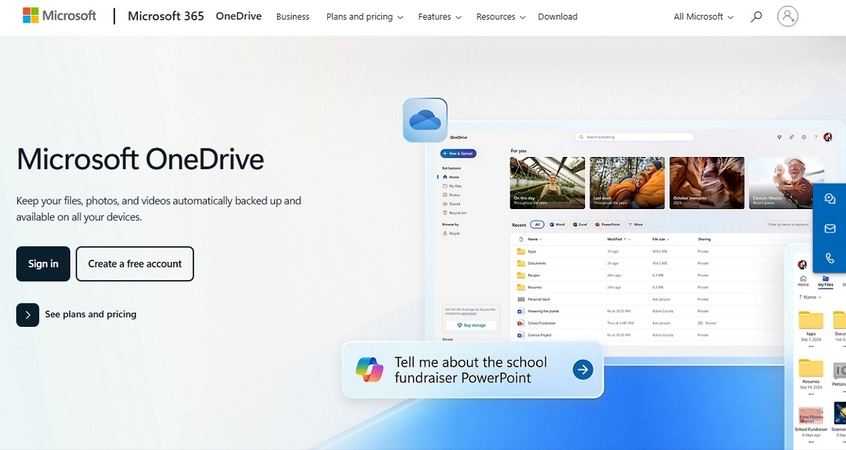Open the Business nav link
The width and height of the screenshot is (846, 450).
click(292, 17)
